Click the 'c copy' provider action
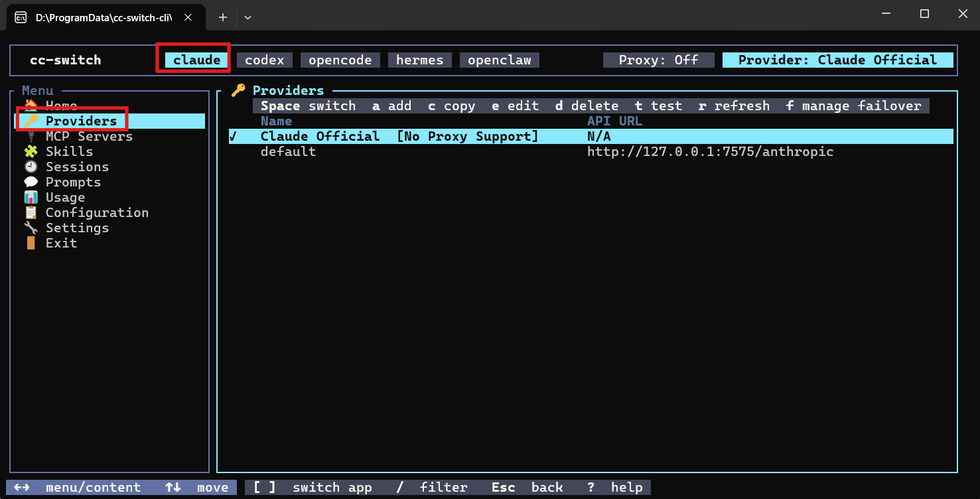This screenshot has height=499, width=980. pos(452,106)
